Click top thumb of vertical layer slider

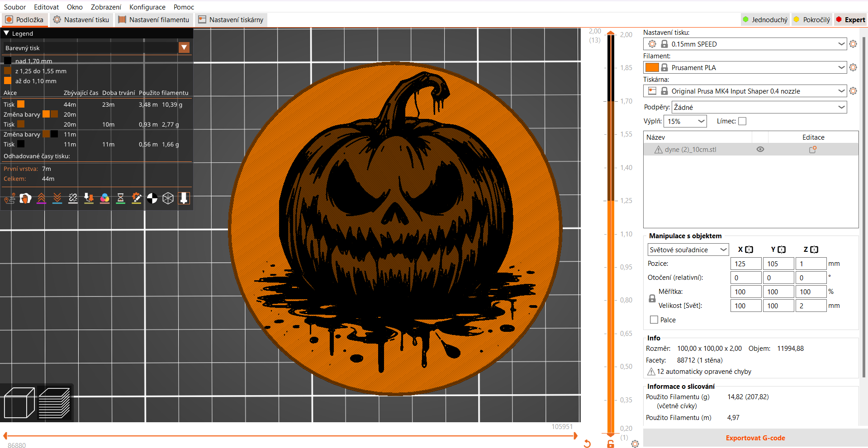[611, 33]
